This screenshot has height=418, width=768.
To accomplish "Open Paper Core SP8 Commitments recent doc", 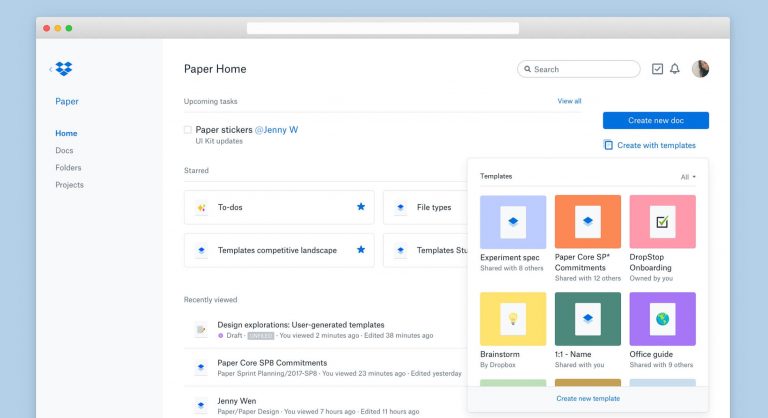I will (272, 363).
